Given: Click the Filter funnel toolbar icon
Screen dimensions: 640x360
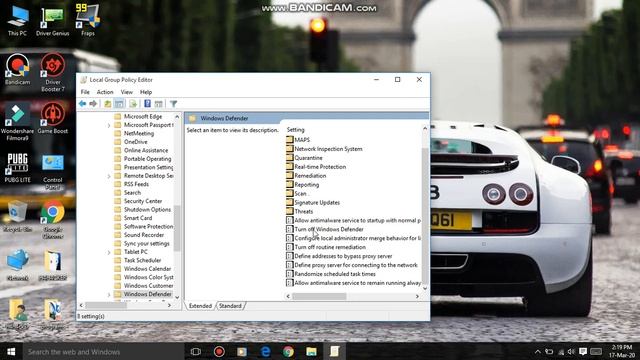Looking at the screenshot, I should 173,104.
